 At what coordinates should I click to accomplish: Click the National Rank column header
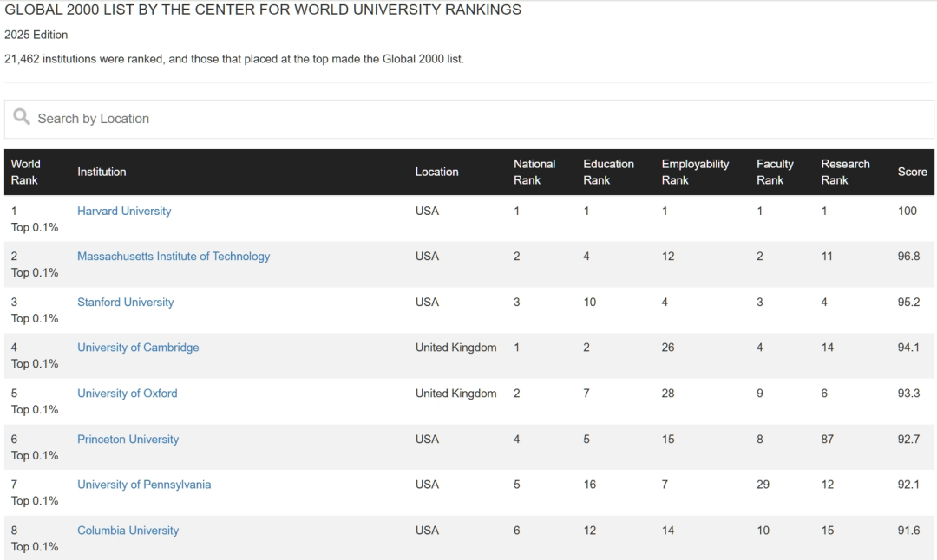pyautogui.click(x=534, y=172)
